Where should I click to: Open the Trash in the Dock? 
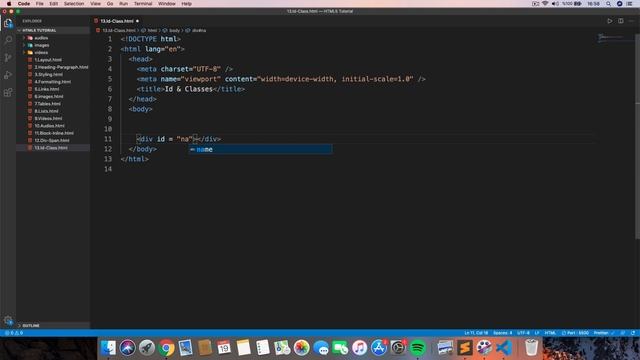tap(531, 348)
